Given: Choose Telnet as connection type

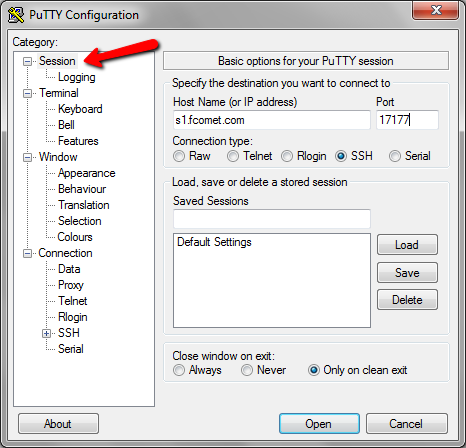Looking at the screenshot, I should [233, 156].
